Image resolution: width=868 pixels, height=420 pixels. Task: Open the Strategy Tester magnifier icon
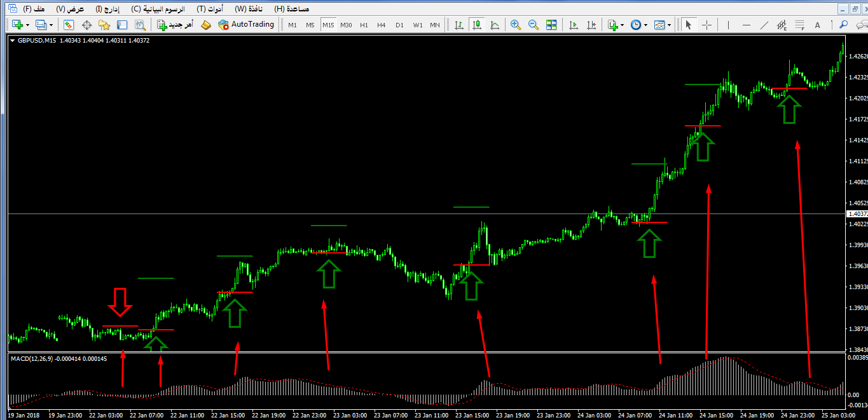pyautogui.click(x=140, y=25)
